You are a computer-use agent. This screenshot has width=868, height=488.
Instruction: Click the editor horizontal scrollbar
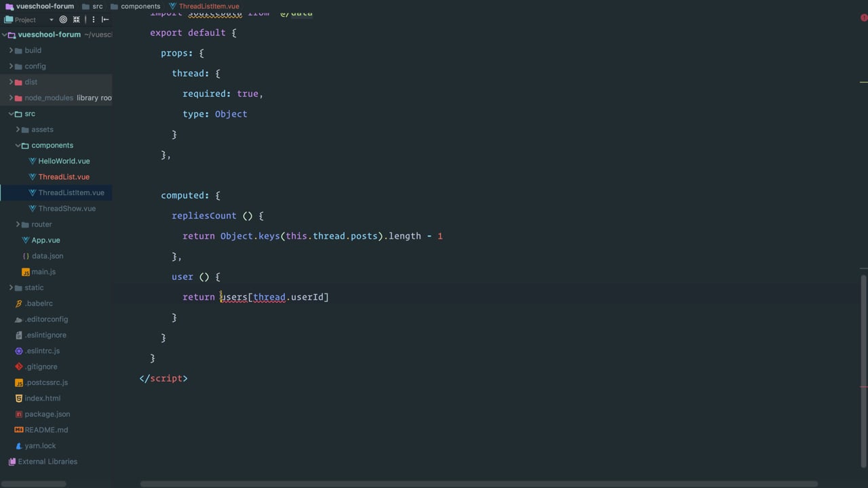click(479, 484)
